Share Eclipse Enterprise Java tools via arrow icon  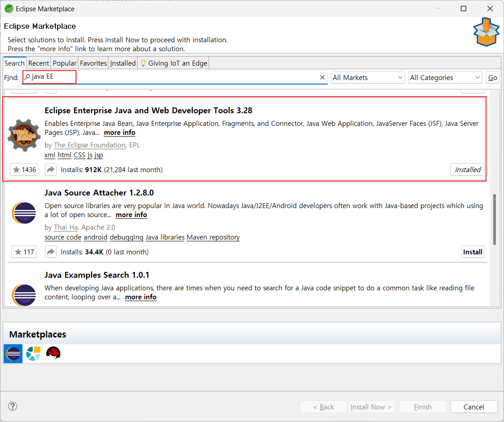pyautogui.click(x=51, y=170)
